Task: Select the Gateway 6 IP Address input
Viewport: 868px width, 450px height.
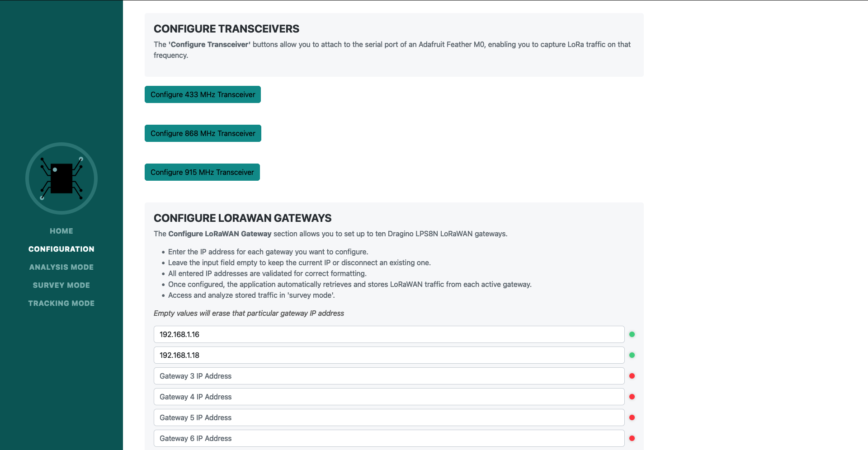Action: [x=389, y=438]
